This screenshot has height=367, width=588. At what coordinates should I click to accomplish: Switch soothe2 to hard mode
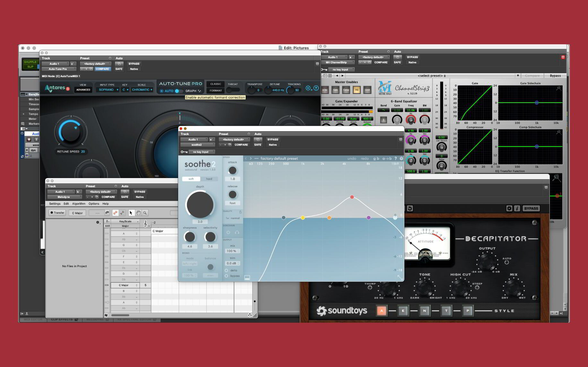[210, 179]
